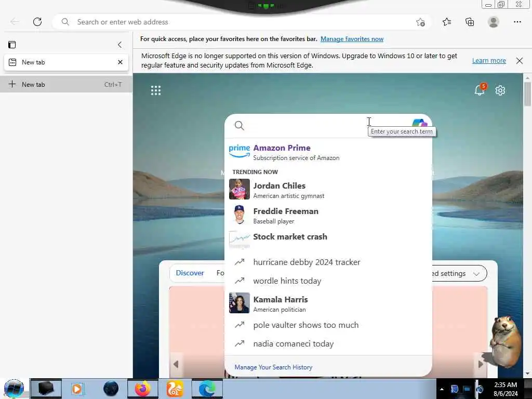Switch to Microsoft Edge taskbar icon

click(x=207, y=389)
